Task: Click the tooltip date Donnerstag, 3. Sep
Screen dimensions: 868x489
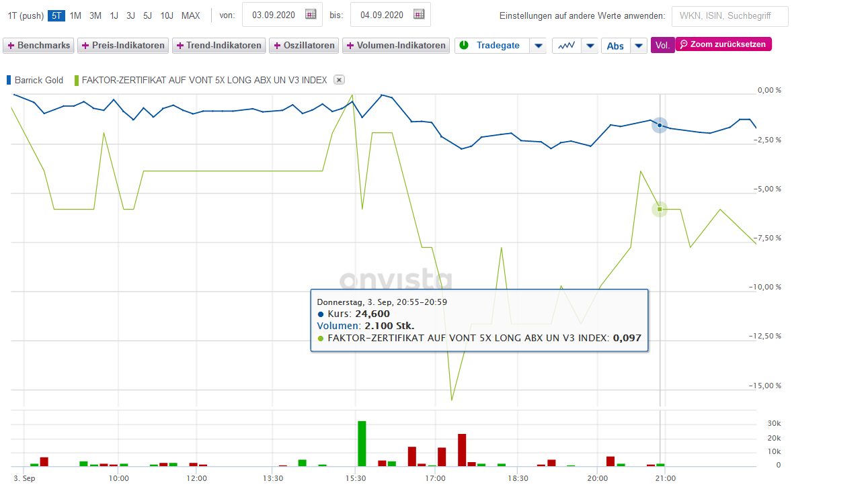Action: [382, 302]
